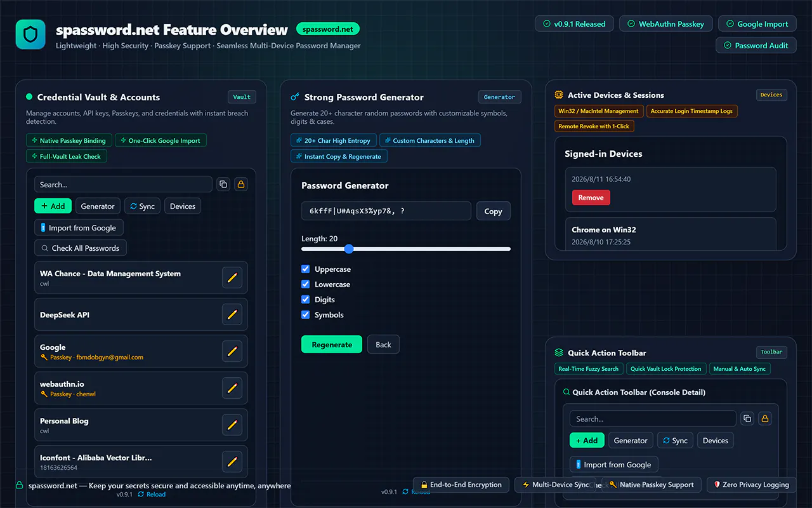Click the Reload link in vault footer
Screen dimensions: 812x508
152,494
